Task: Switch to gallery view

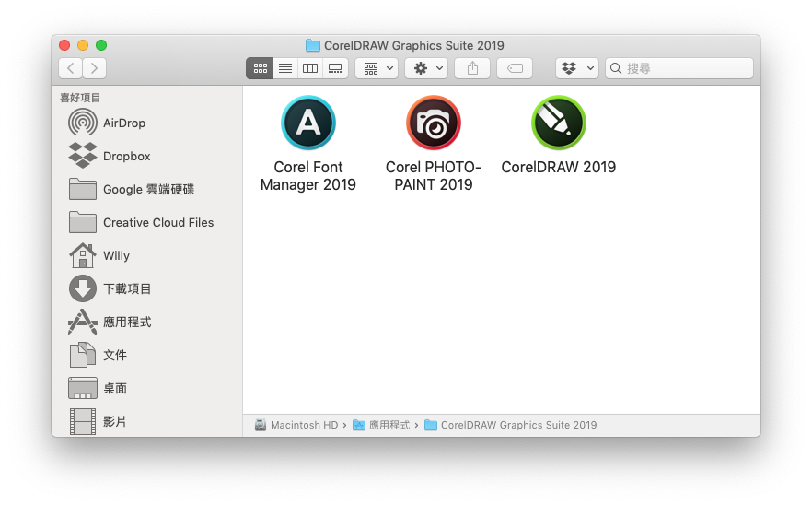Action: click(x=335, y=68)
